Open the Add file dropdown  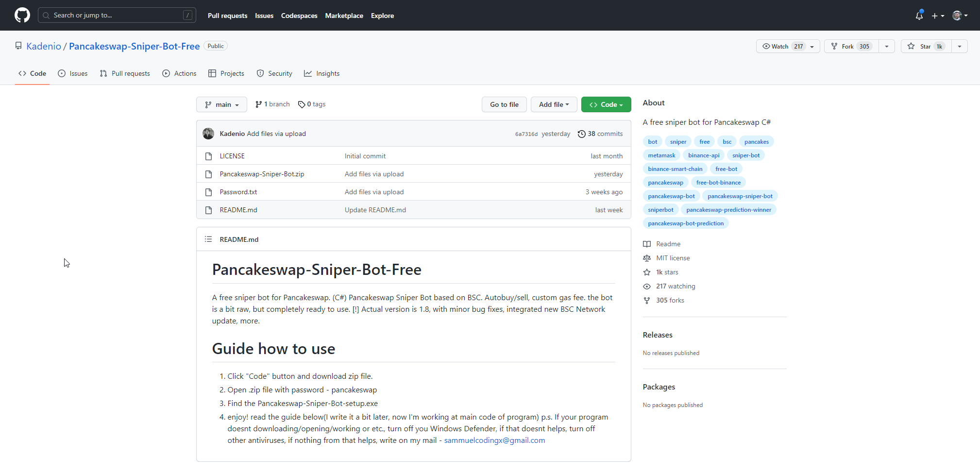(x=554, y=104)
